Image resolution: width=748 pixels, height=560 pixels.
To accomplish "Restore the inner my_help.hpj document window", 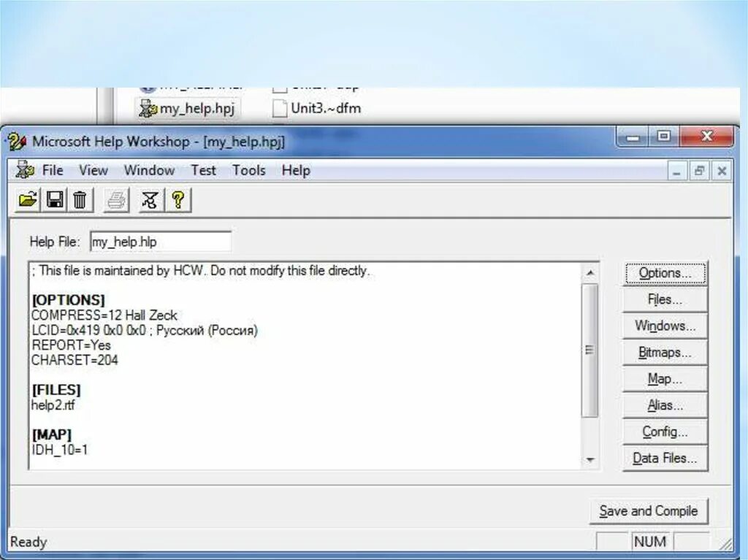I will [x=699, y=171].
